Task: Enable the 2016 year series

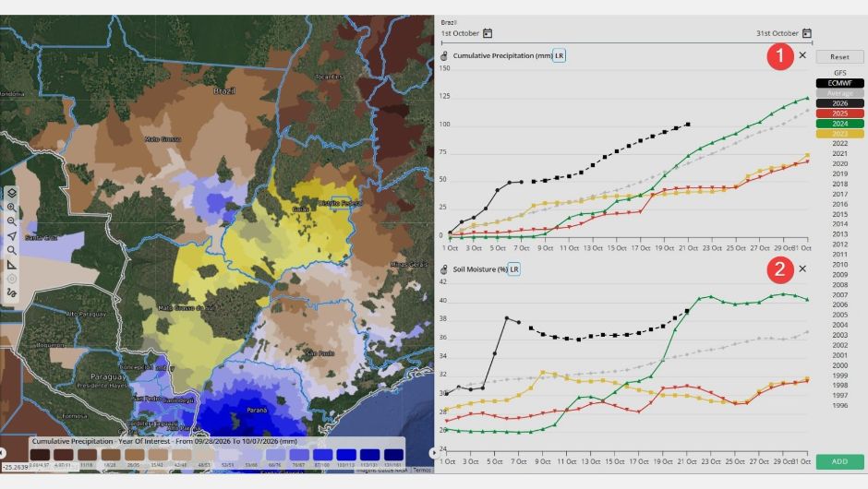Action: (839, 204)
